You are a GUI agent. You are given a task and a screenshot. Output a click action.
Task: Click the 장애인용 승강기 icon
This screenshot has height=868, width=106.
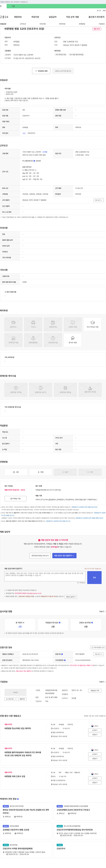41,390
